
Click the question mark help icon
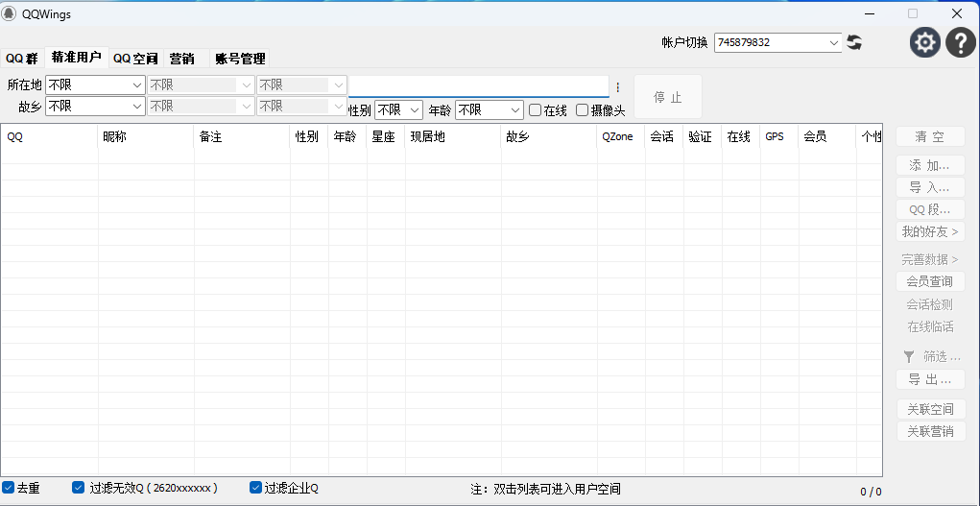pos(961,42)
